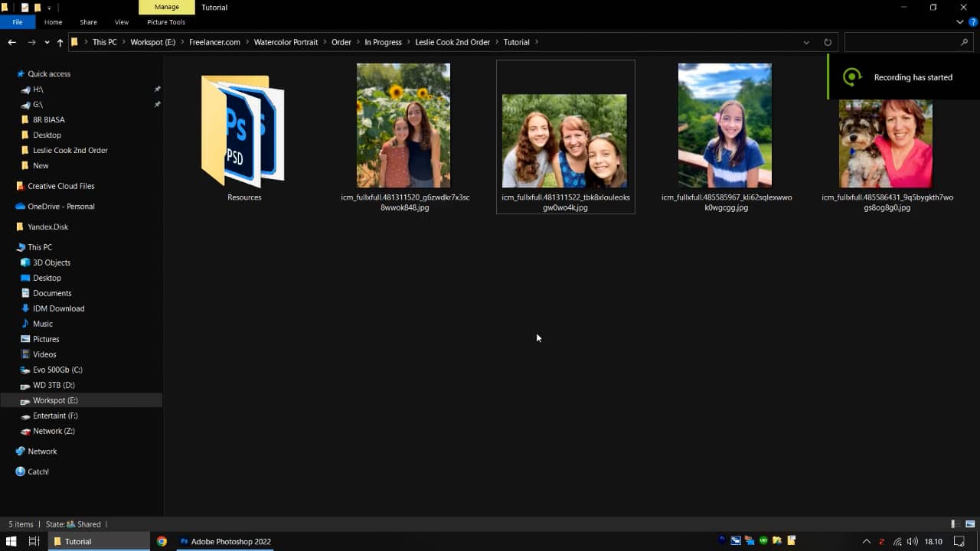The image size is (980, 551).
Task: Switch to Adobe Photoshop 2022 taskbar button
Action: [225, 541]
